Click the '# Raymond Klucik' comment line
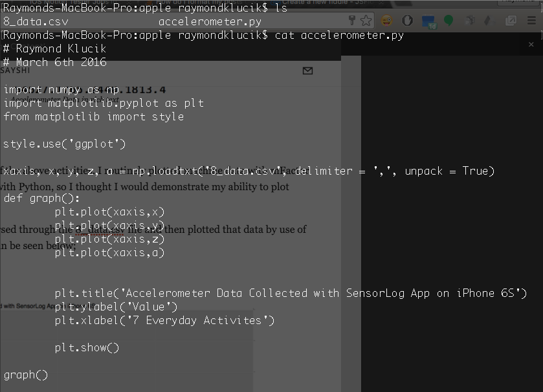Image resolution: width=543 pixels, height=392 pixels. tap(55, 49)
